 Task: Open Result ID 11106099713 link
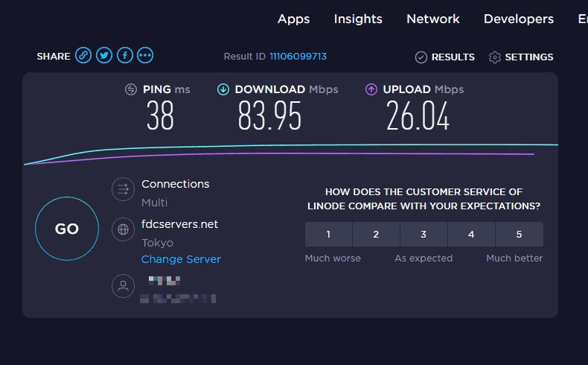pos(298,57)
